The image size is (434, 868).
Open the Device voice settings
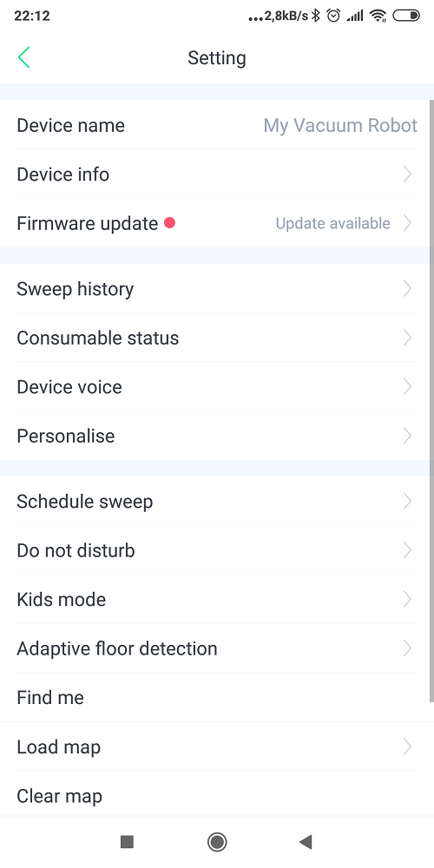point(217,386)
